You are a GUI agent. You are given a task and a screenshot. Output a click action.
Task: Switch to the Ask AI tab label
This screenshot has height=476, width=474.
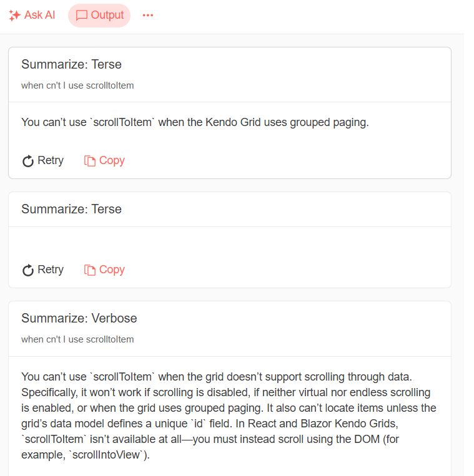coord(39,16)
